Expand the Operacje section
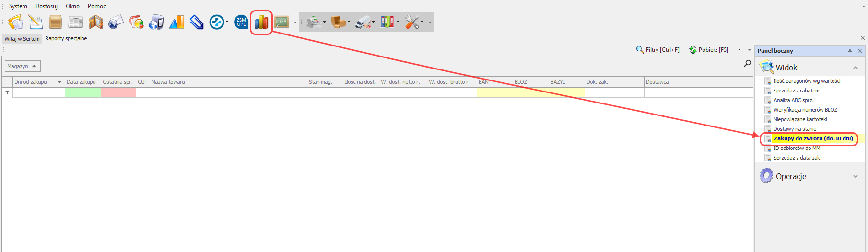Viewport: 868px width, 252px height. pos(856,176)
